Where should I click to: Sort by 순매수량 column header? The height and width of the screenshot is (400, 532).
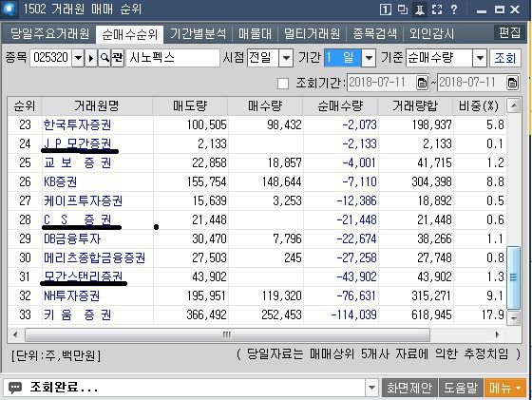(340, 106)
